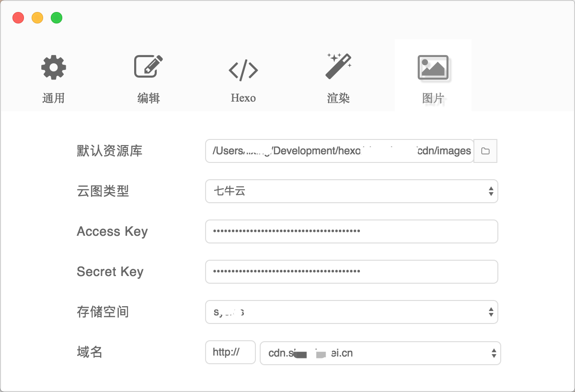Click the 通用 tab label text
Image resolution: width=575 pixels, height=392 pixels.
[x=54, y=98]
